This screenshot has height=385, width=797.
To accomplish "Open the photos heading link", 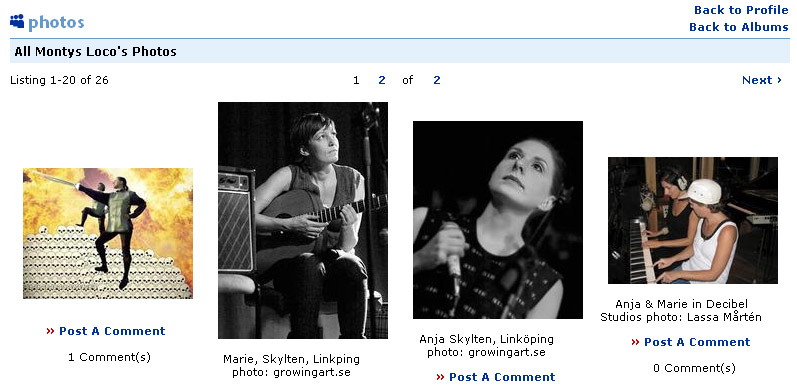I will (x=56, y=22).
